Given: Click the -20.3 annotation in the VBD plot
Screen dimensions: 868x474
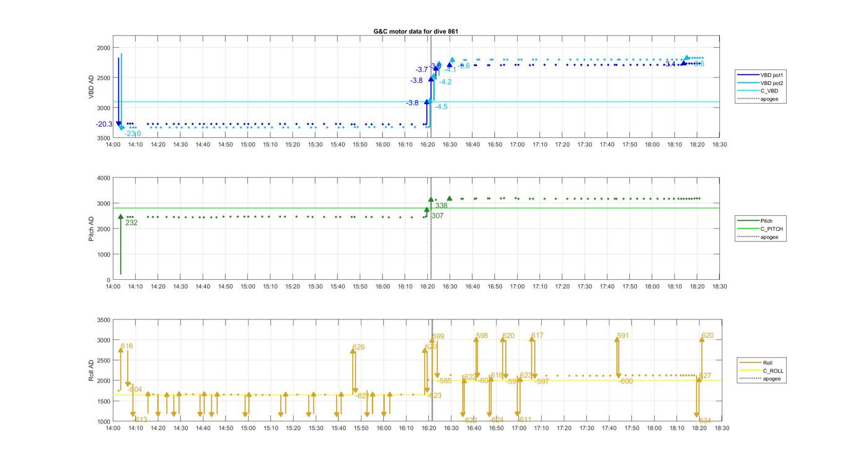Looking at the screenshot, I should pyautogui.click(x=104, y=124).
